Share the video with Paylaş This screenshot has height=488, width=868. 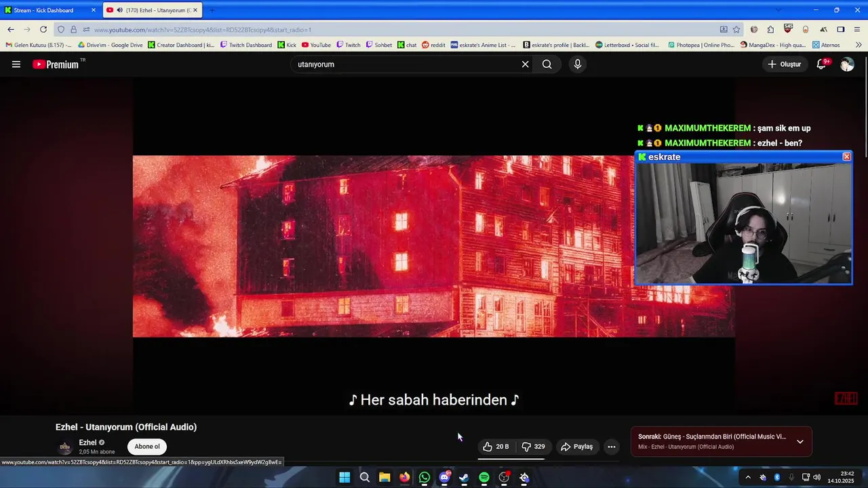576,447
